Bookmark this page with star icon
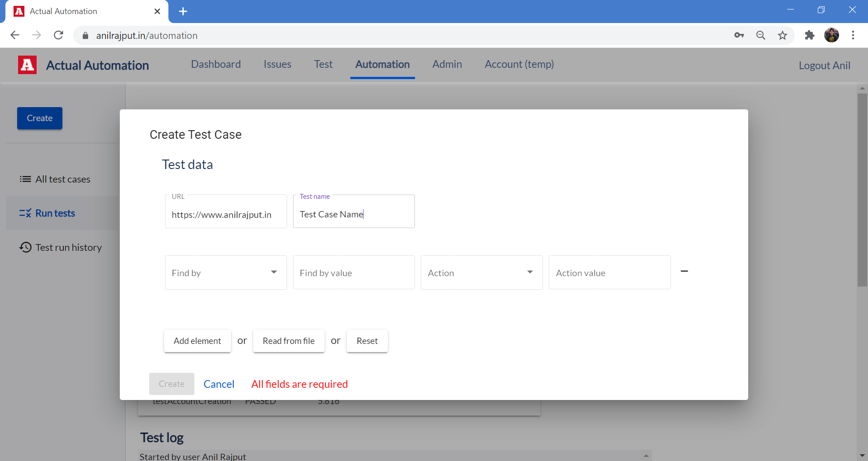 pyautogui.click(x=783, y=35)
